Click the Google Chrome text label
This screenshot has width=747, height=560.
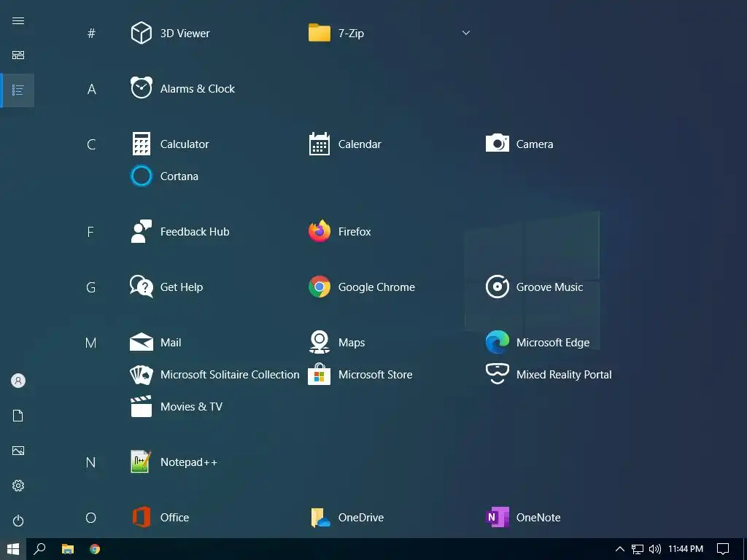[376, 287]
